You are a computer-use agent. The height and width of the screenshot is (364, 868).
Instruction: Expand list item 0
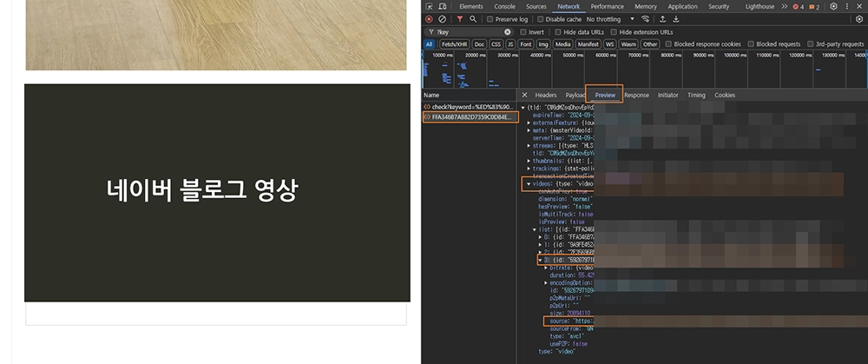click(x=540, y=237)
